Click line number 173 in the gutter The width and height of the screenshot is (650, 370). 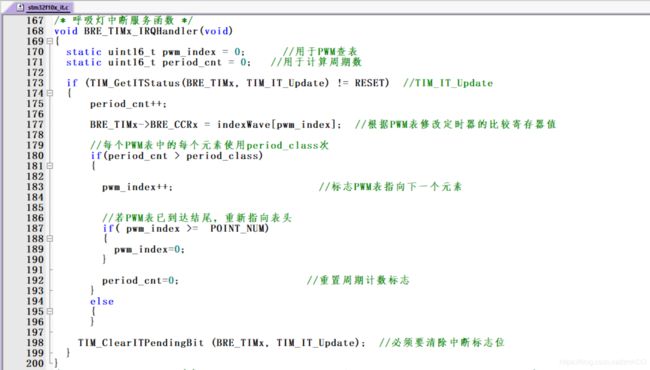point(35,83)
